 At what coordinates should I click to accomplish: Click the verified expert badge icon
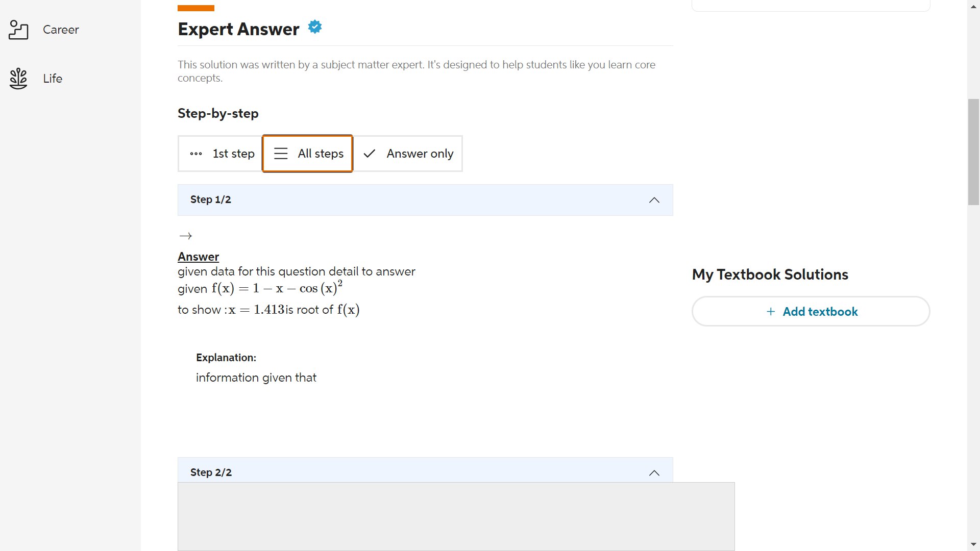coord(315,27)
